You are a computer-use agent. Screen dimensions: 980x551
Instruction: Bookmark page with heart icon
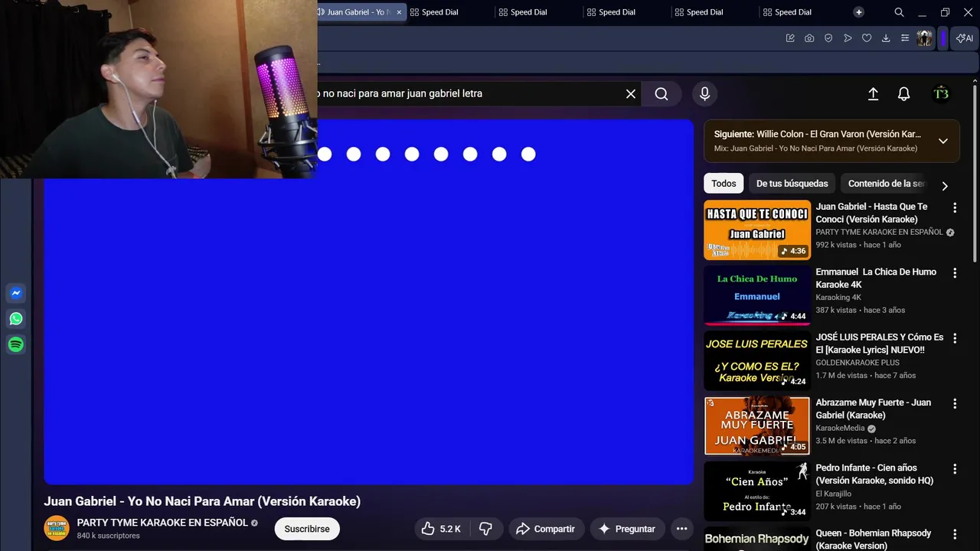click(867, 38)
